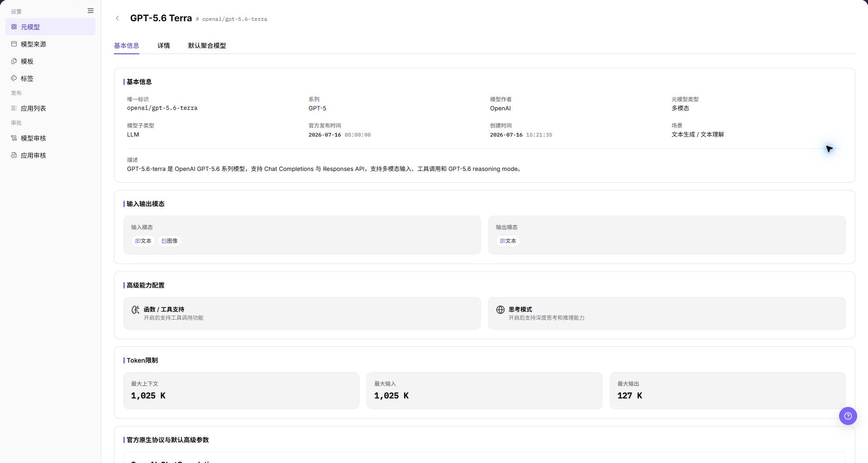Click the 文本 chip under 输入模态
This screenshot has height=463, width=868.
pyautogui.click(x=143, y=241)
